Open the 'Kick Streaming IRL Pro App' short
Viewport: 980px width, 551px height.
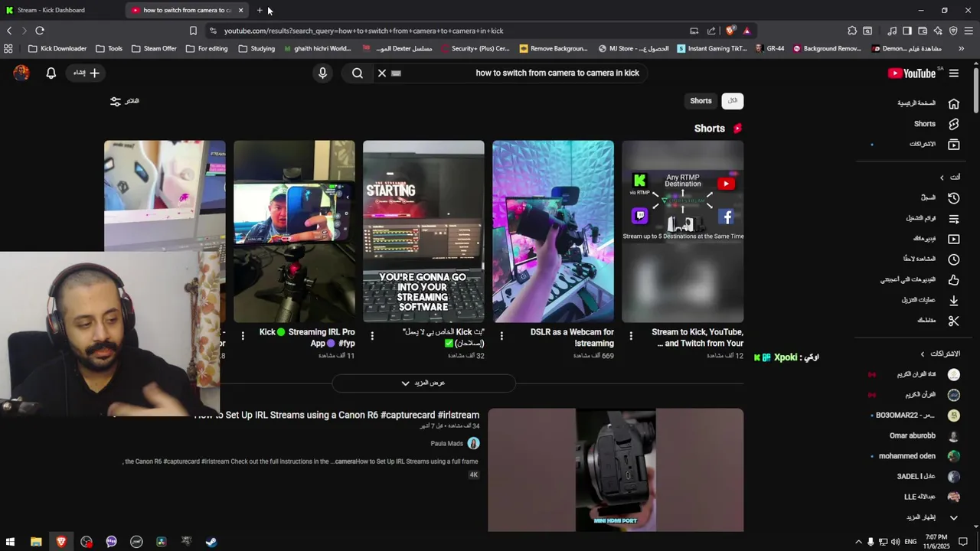[294, 231]
